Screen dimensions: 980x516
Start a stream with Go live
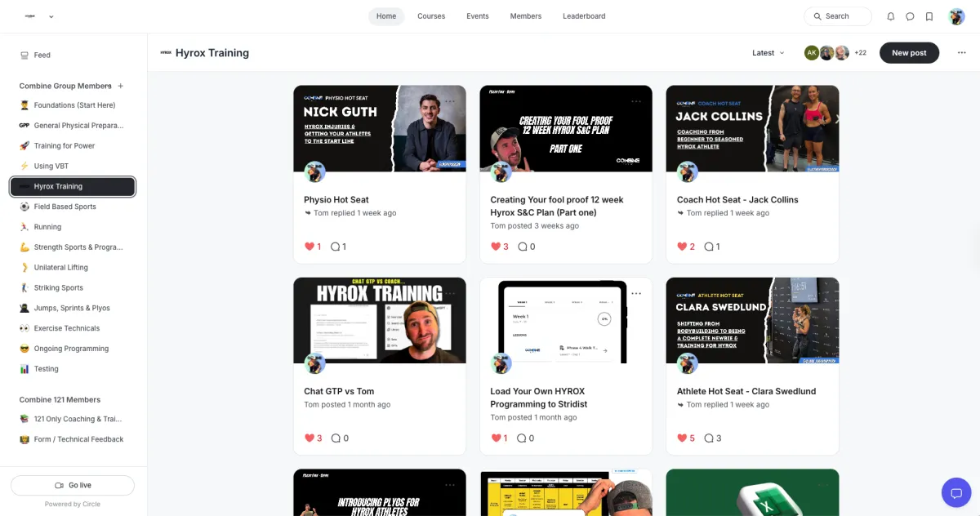pyautogui.click(x=73, y=486)
